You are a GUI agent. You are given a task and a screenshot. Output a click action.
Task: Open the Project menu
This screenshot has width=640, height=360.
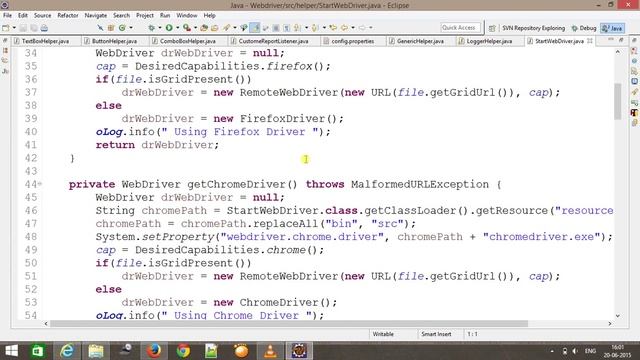coord(145,15)
